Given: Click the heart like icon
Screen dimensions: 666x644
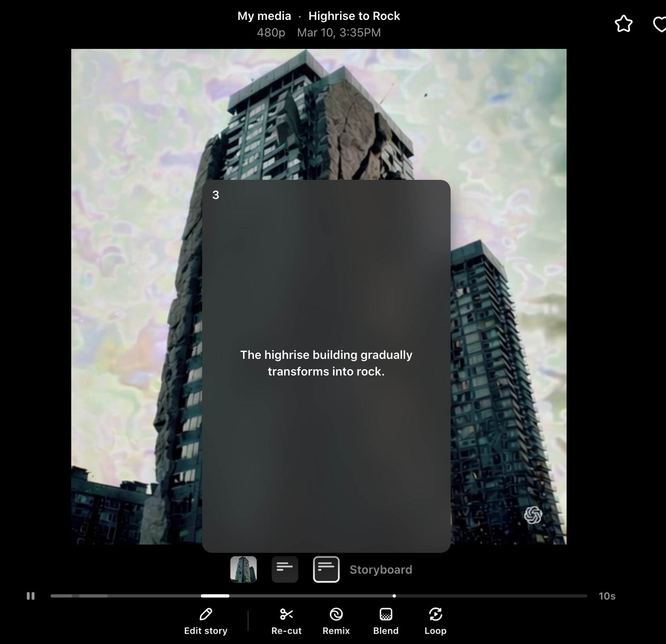Looking at the screenshot, I should click(x=660, y=24).
